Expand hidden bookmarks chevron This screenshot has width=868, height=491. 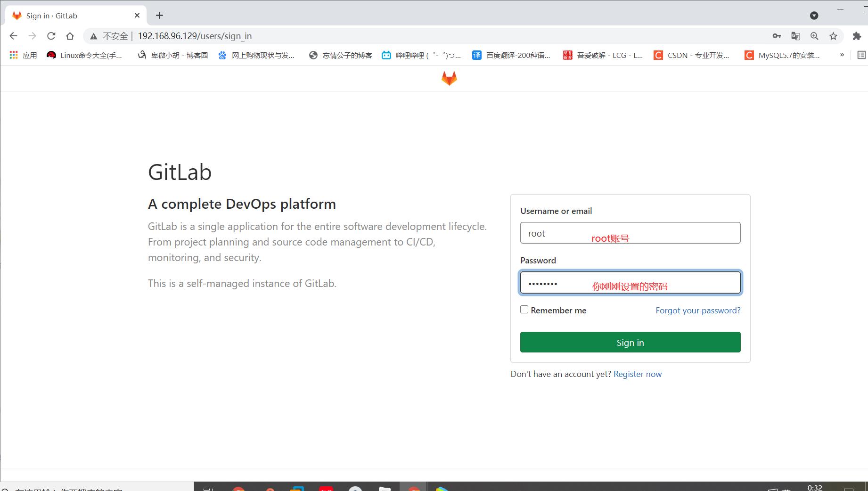tap(842, 55)
